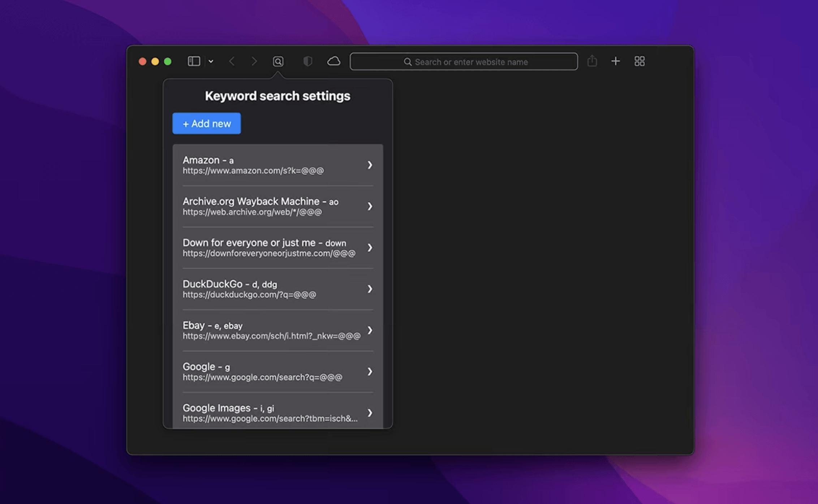Open Archive.org Wayback Machine entry

tap(277, 206)
